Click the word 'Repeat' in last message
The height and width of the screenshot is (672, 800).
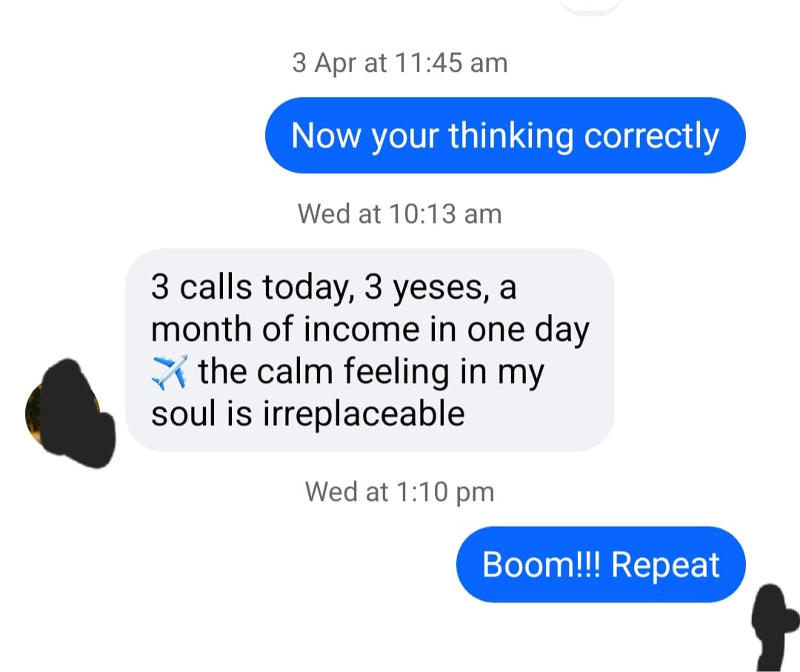pos(665,565)
